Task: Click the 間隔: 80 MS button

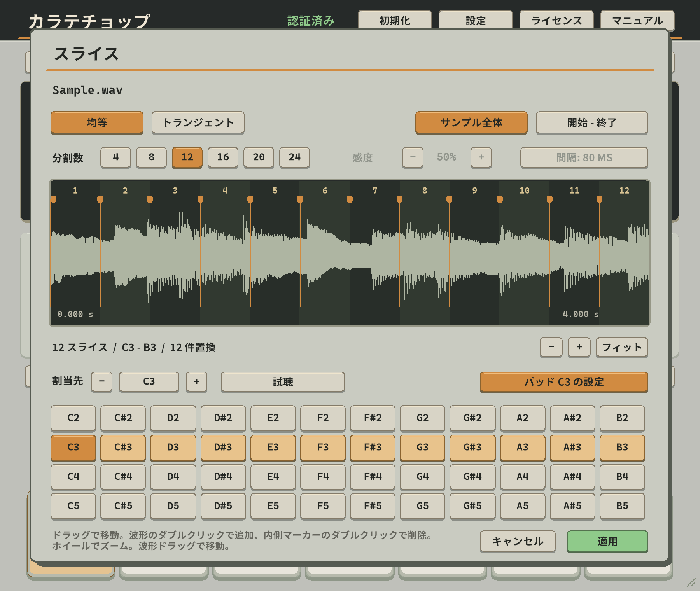Action: click(584, 157)
